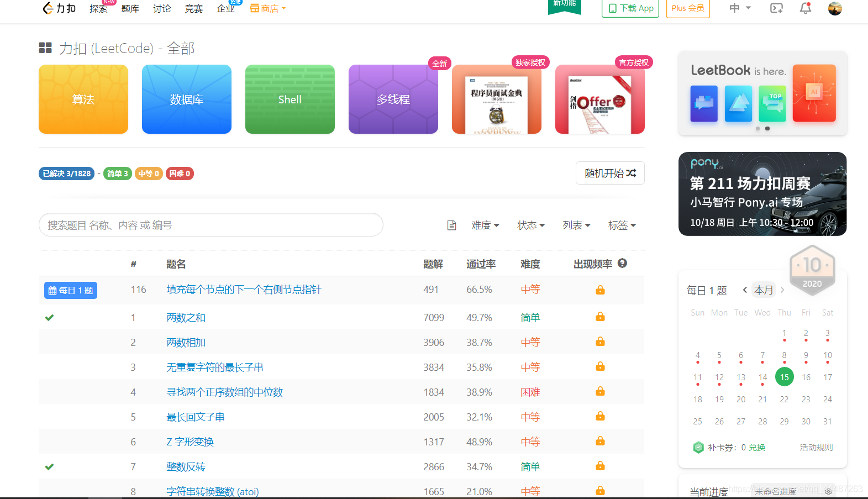Click the 困难 0 solved badge
This screenshot has height=499, width=868.
180,174
